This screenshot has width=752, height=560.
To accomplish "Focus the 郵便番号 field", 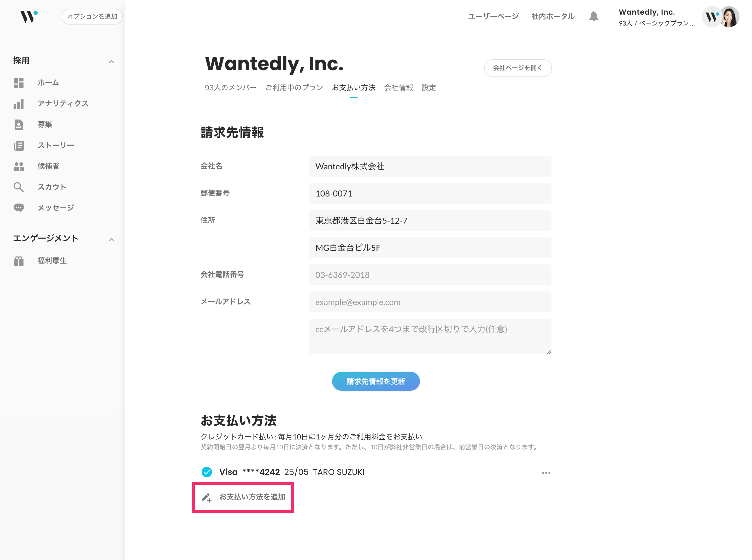I will [430, 193].
